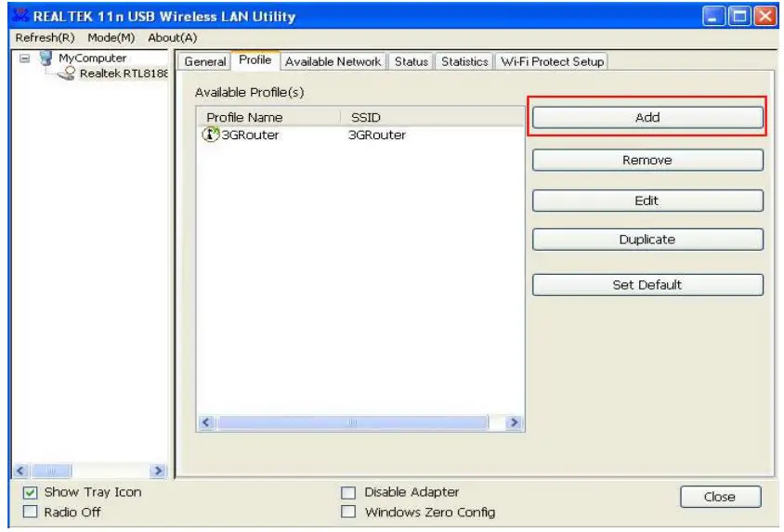This screenshot has width=784, height=532.
Task: Click profile list scrollbar right arrow
Action: click(x=514, y=422)
